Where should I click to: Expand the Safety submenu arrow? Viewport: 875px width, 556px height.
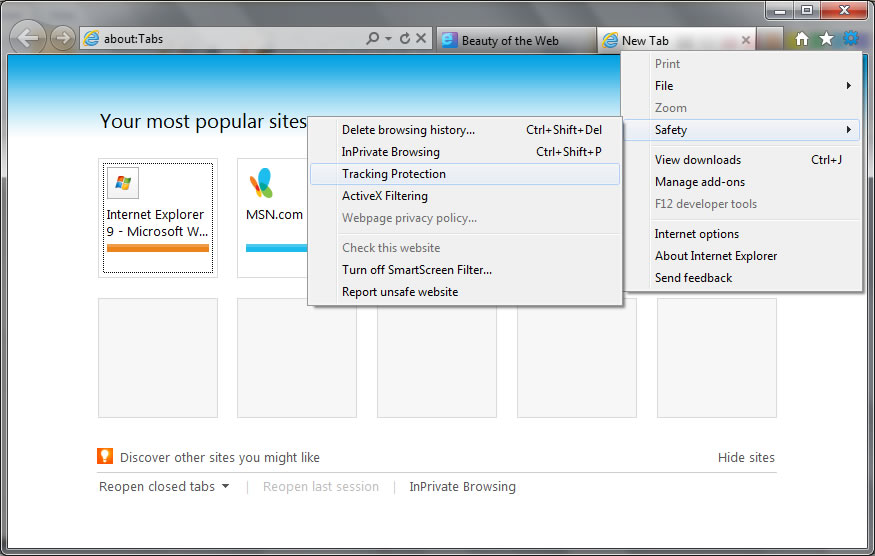click(848, 130)
